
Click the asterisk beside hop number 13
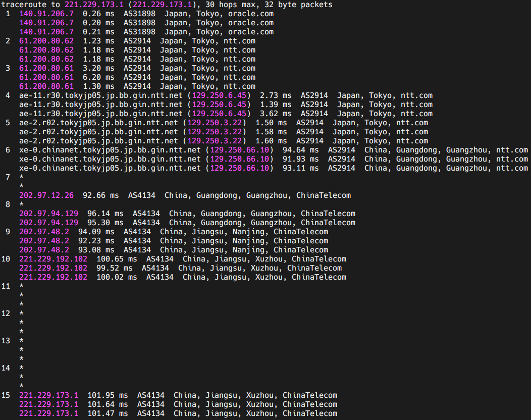pyautogui.click(x=22, y=340)
